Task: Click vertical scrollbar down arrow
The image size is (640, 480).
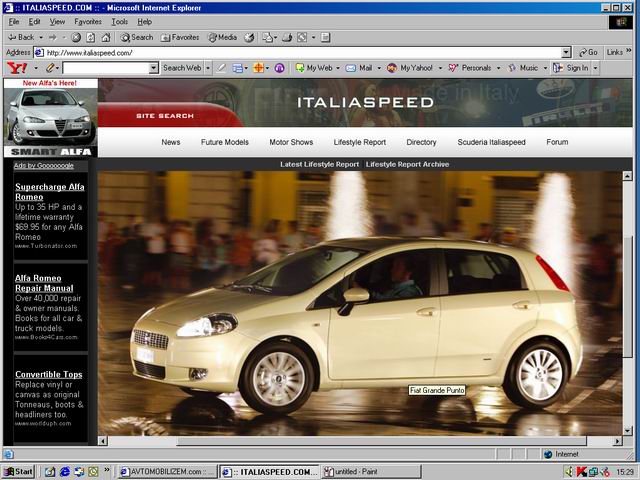Action: 627,431
